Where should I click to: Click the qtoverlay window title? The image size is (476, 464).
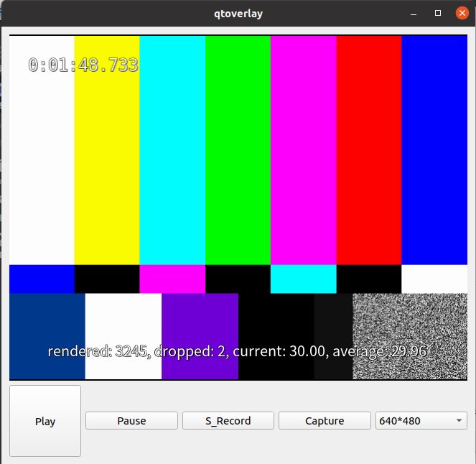238,14
